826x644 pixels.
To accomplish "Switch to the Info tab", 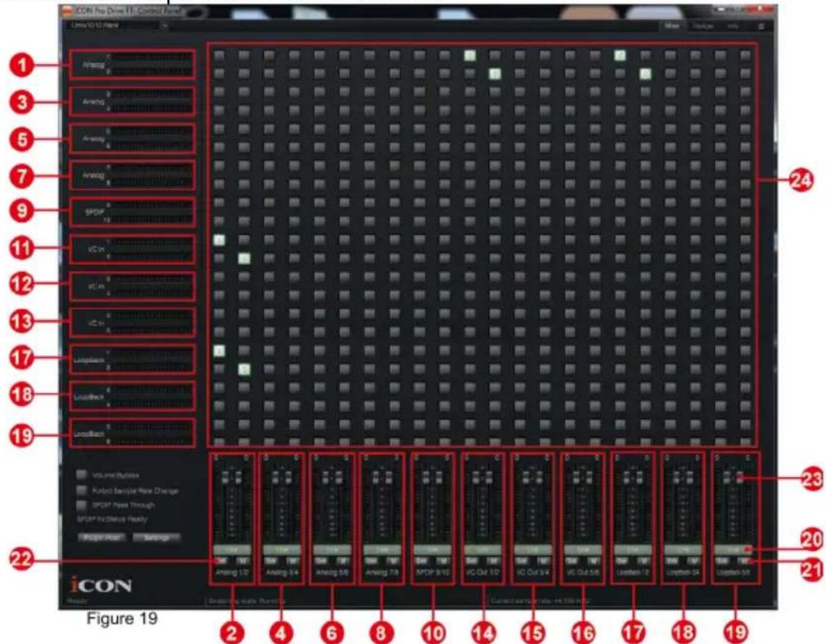I will tap(733, 26).
